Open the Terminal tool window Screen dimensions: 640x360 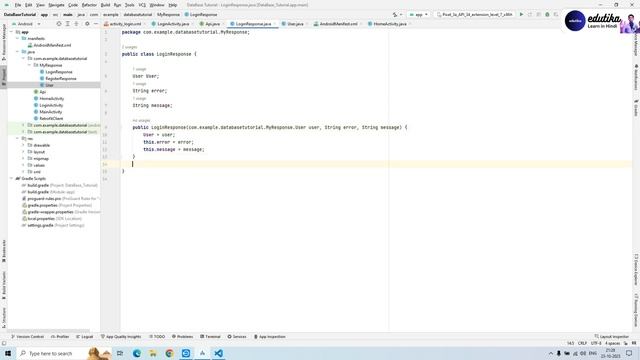pos(210,337)
